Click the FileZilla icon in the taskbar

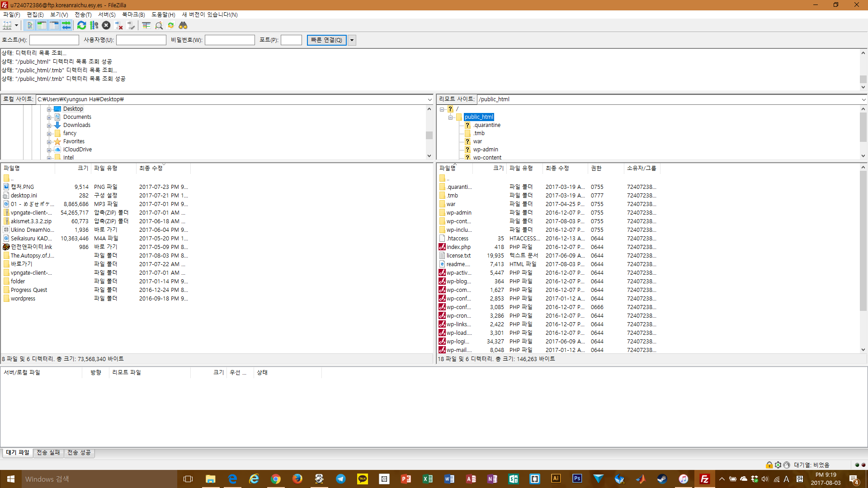704,479
